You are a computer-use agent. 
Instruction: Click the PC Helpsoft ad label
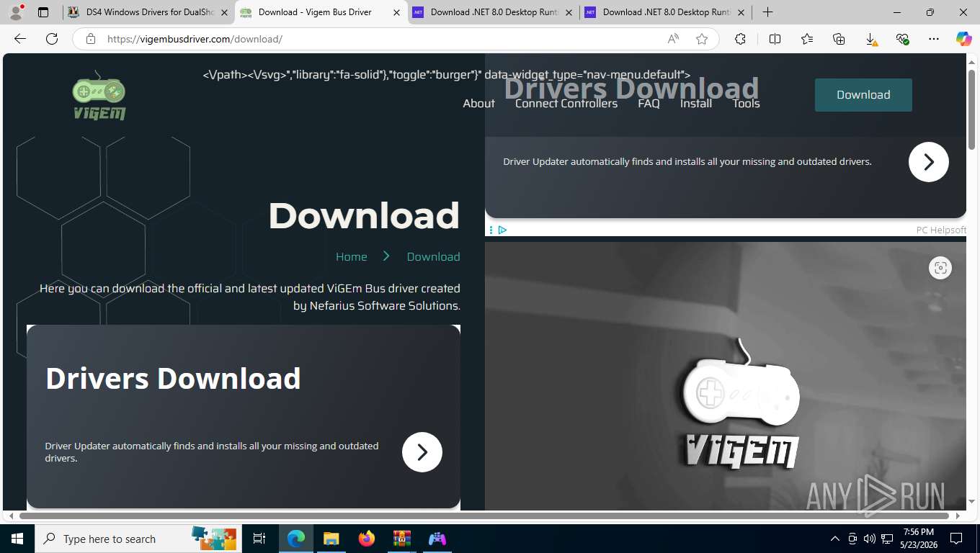tap(941, 230)
